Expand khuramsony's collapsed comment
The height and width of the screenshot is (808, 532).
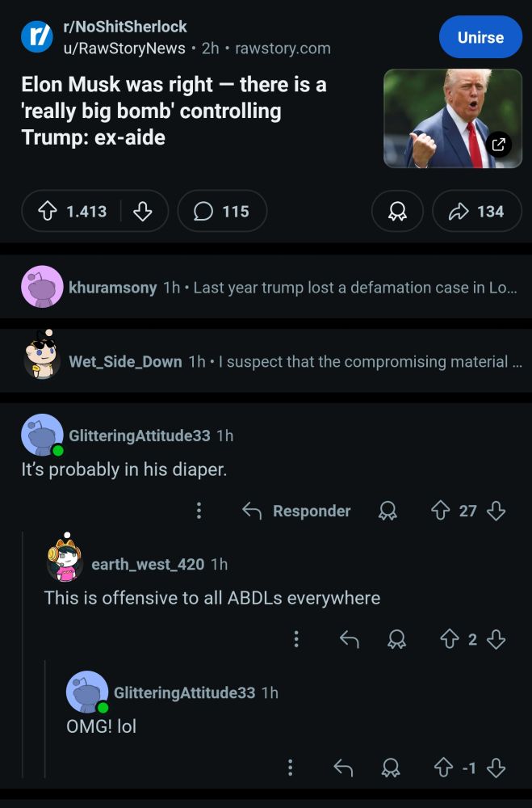pyautogui.click(x=266, y=287)
